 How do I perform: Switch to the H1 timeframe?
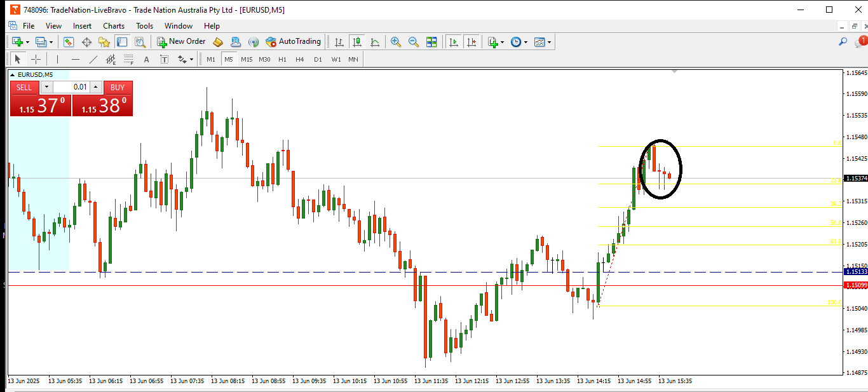click(282, 59)
